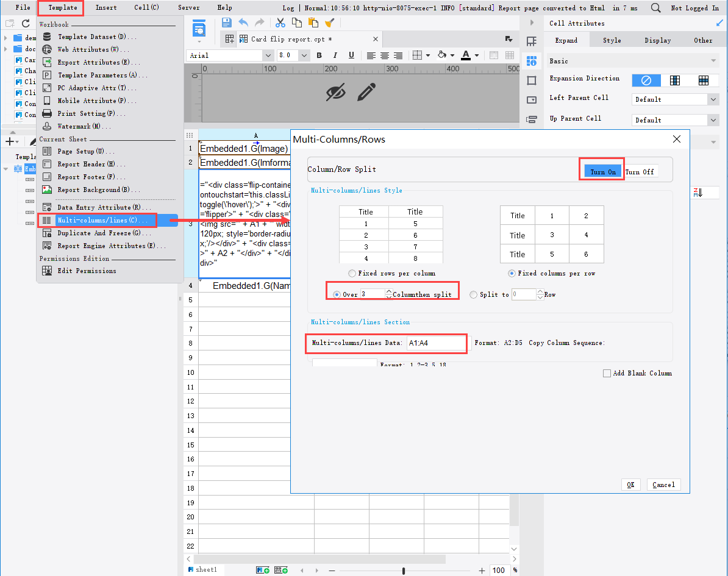
Task: Click the Paste clipboard icon
Action: tap(313, 23)
